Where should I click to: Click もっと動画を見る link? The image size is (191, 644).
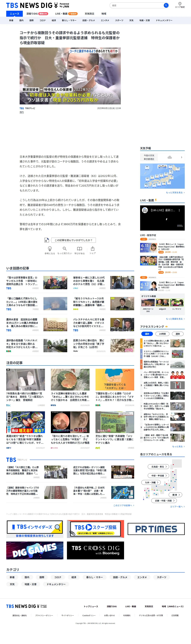point(175,319)
